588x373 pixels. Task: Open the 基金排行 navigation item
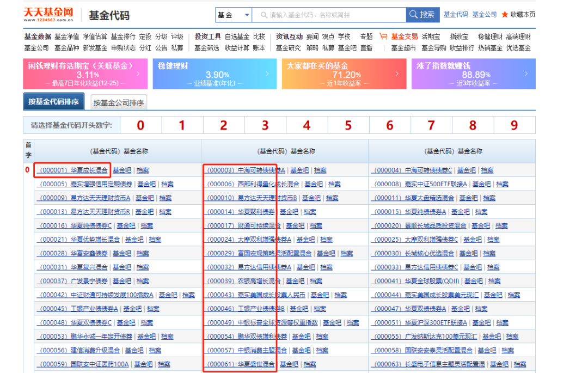[123, 36]
